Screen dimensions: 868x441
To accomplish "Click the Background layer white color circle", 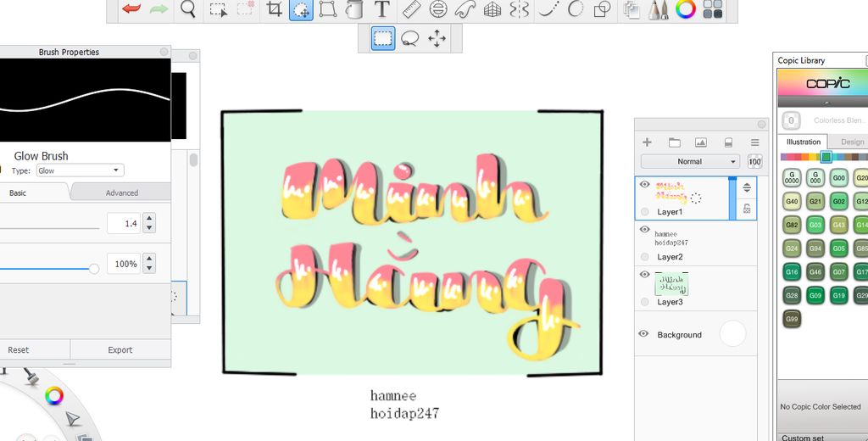I will pyautogui.click(x=732, y=333).
